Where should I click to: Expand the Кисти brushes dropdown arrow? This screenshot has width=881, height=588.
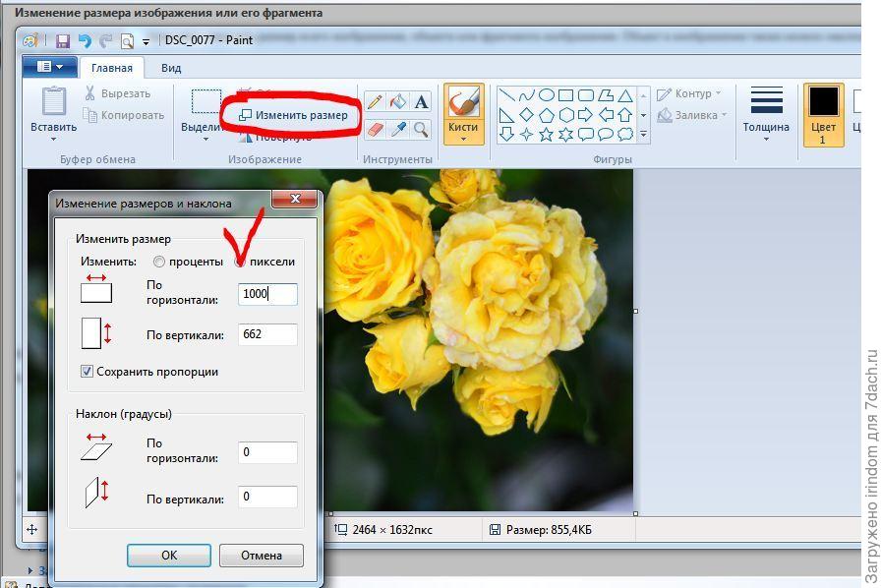point(463,139)
